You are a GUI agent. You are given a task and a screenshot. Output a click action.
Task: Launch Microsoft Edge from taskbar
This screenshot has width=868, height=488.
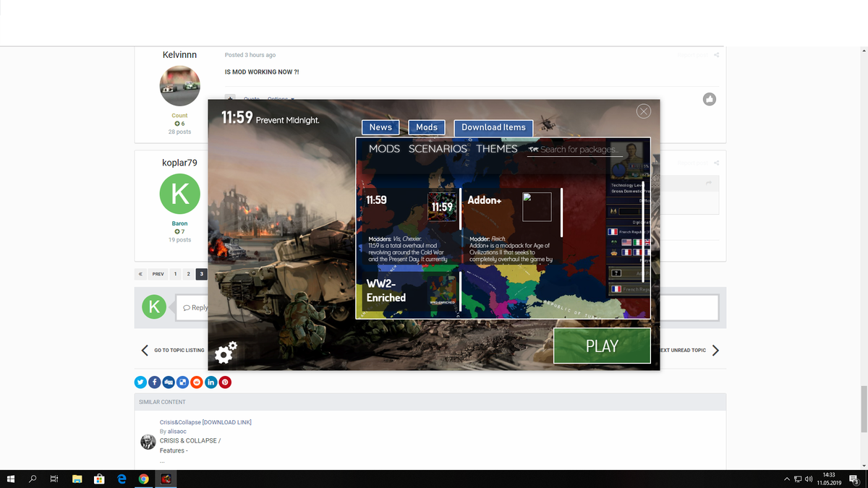pyautogui.click(x=122, y=479)
